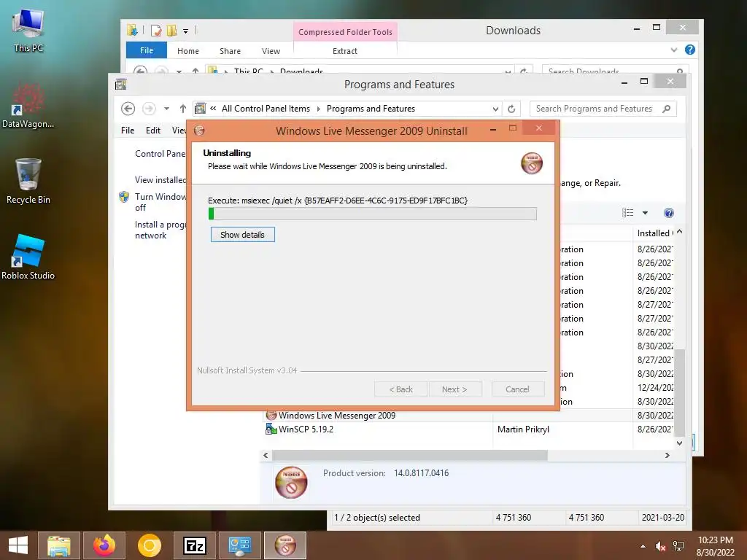This screenshot has height=560, width=747.
Task: Click the Properties quick access icon in Downloads
Action: pos(156,31)
